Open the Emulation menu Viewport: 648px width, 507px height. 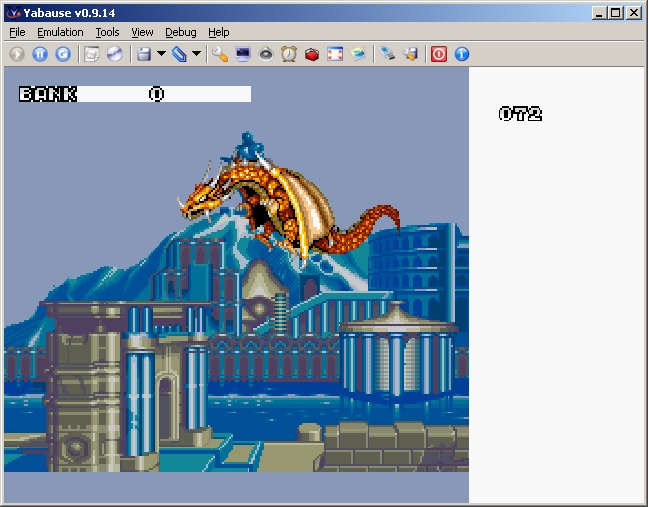pyautogui.click(x=60, y=32)
